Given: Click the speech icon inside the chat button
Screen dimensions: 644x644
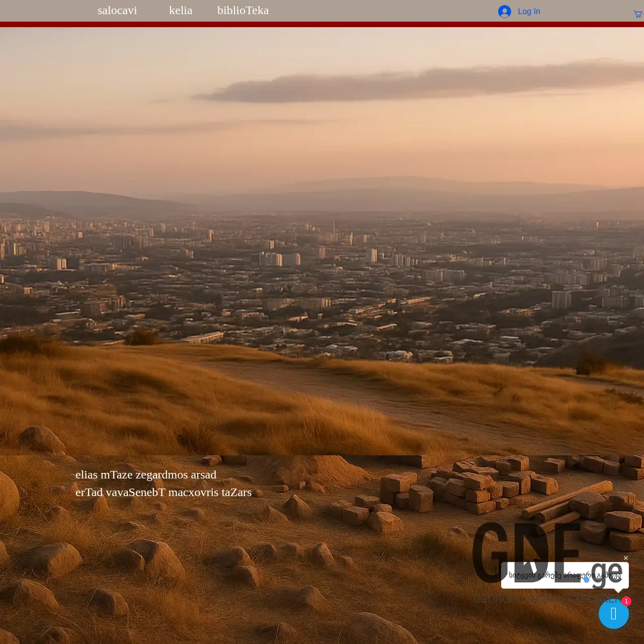Looking at the screenshot, I should (x=614, y=614).
